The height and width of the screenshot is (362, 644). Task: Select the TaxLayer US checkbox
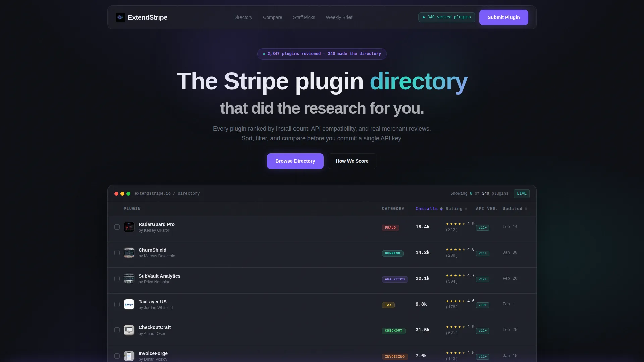coord(117,304)
